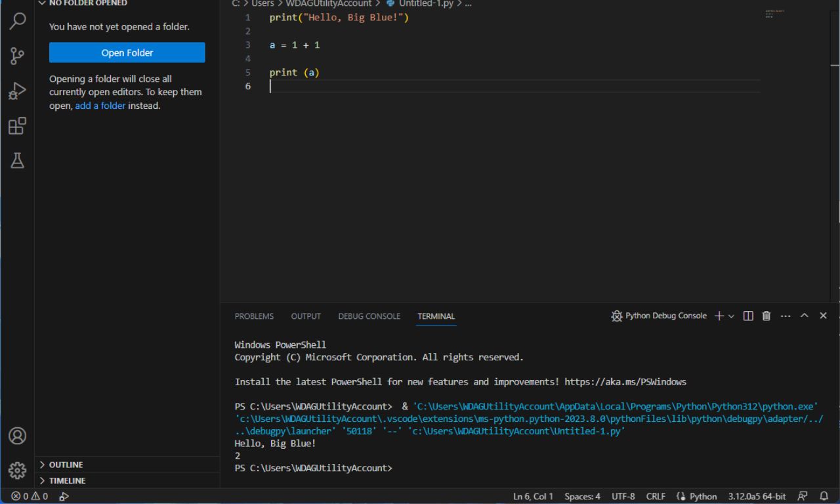Click the editor minimap preview
840x504 pixels.
[x=774, y=14]
